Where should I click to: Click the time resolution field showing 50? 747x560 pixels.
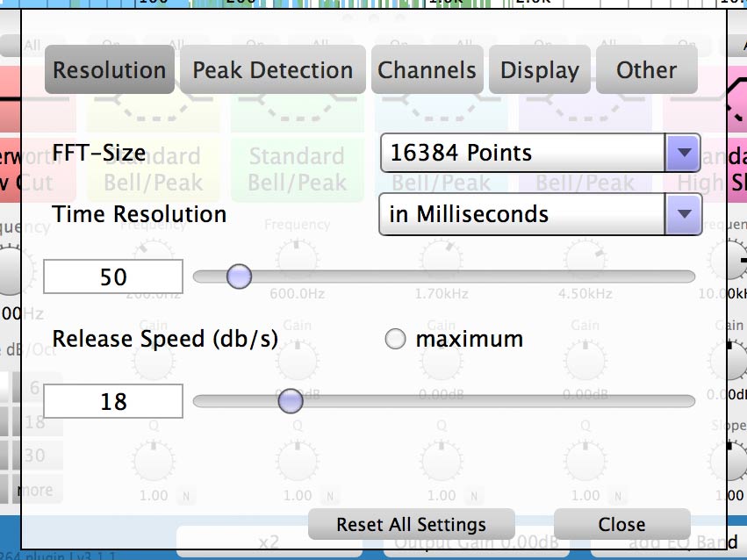(113, 276)
